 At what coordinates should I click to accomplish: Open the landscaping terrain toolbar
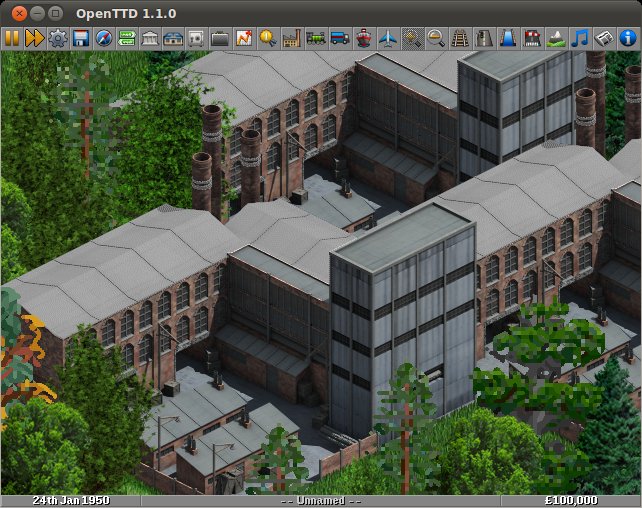tap(556, 38)
